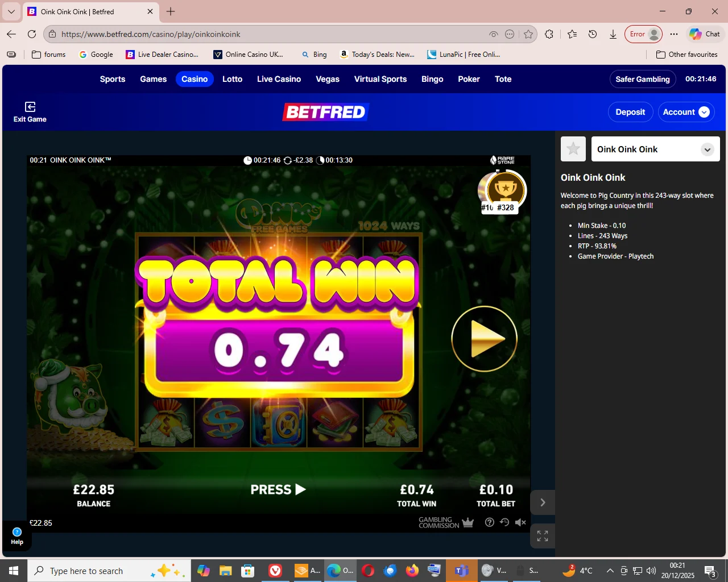Image resolution: width=728 pixels, height=582 pixels.
Task: Open Today's Deals Amazon bookmark
Action: (377, 55)
